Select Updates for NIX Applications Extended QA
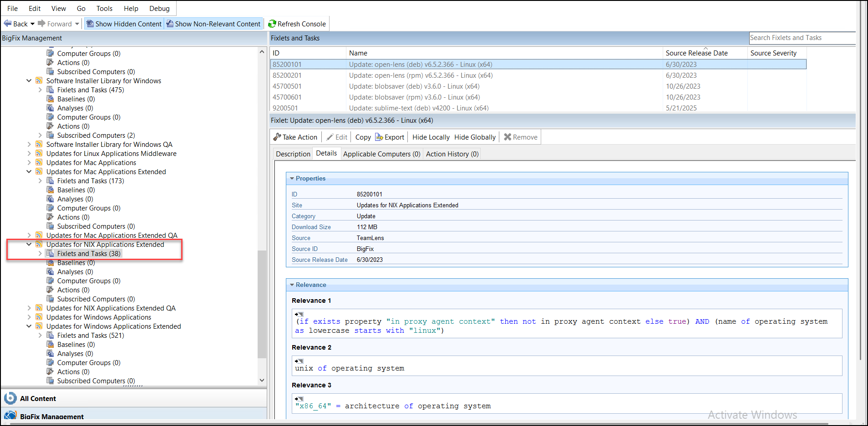 (x=111, y=308)
